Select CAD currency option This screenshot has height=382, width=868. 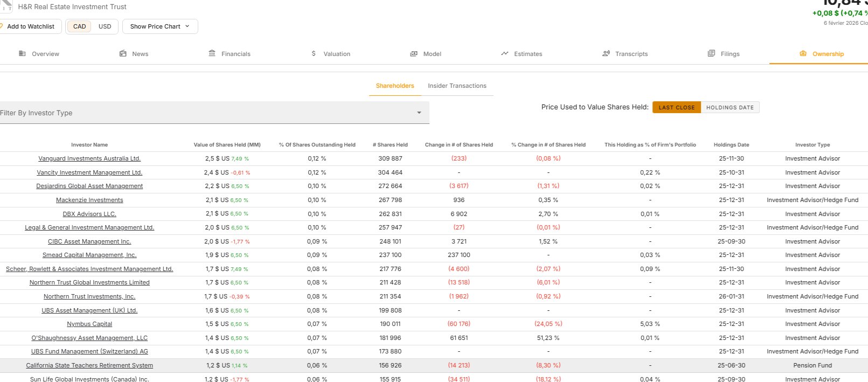coord(79,26)
